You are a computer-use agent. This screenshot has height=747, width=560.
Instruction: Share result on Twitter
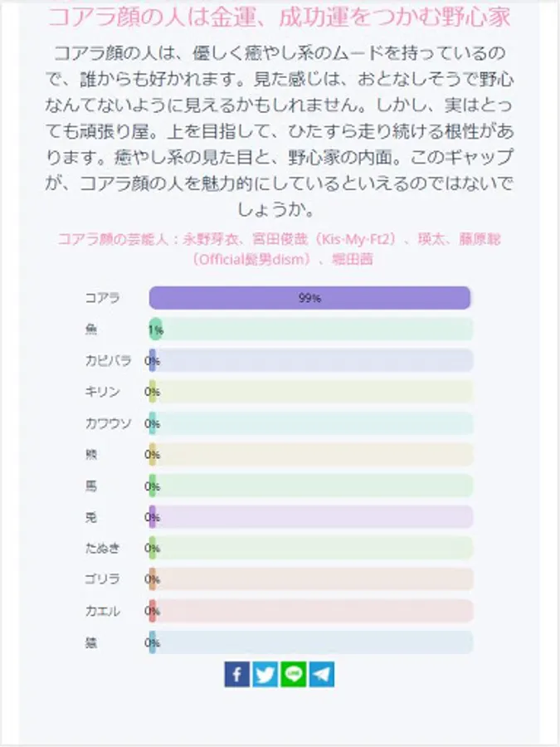(265, 674)
